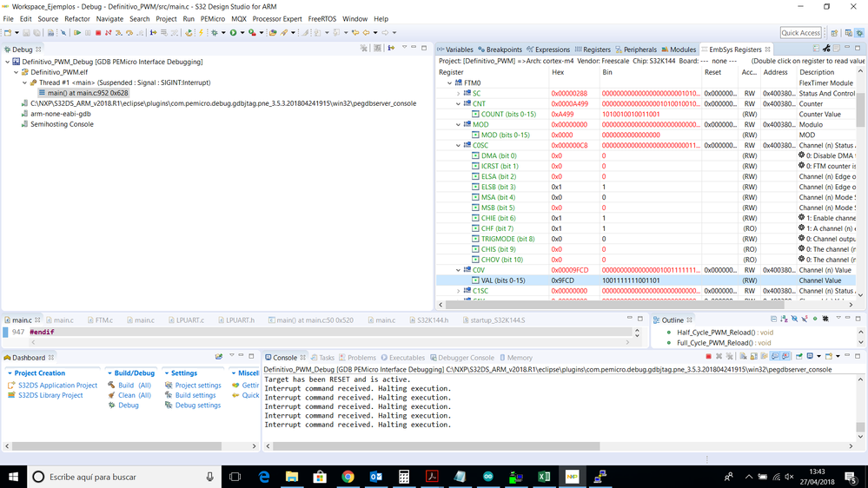Disconnect from the debug target
This screenshot has width=868, height=488.
pyautogui.click(x=108, y=33)
